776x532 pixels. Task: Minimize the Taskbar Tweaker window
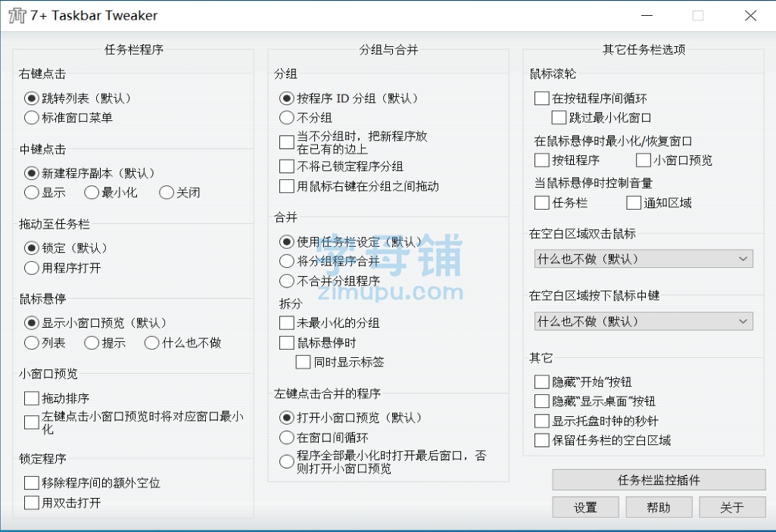[647, 15]
